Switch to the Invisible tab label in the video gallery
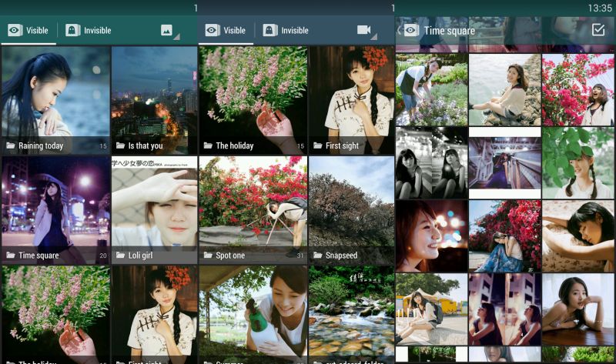This screenshot has height=364, width=616. [x=295, y=30]
